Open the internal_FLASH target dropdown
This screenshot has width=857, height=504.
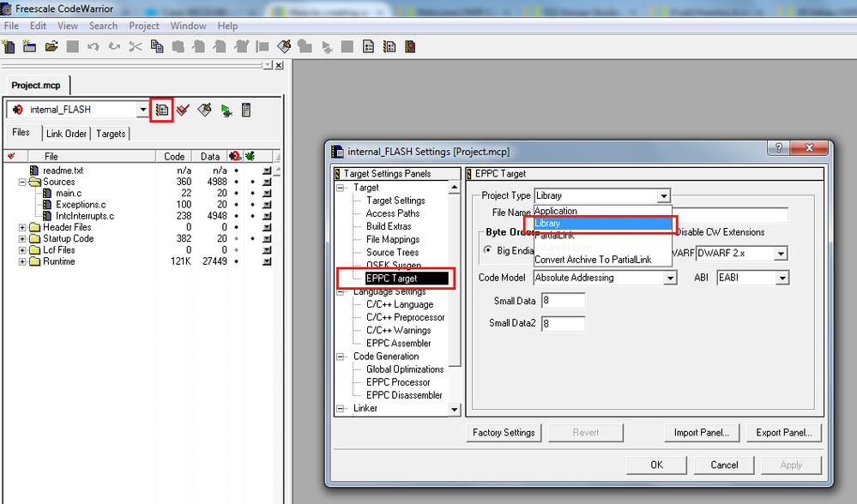point(143,110)
